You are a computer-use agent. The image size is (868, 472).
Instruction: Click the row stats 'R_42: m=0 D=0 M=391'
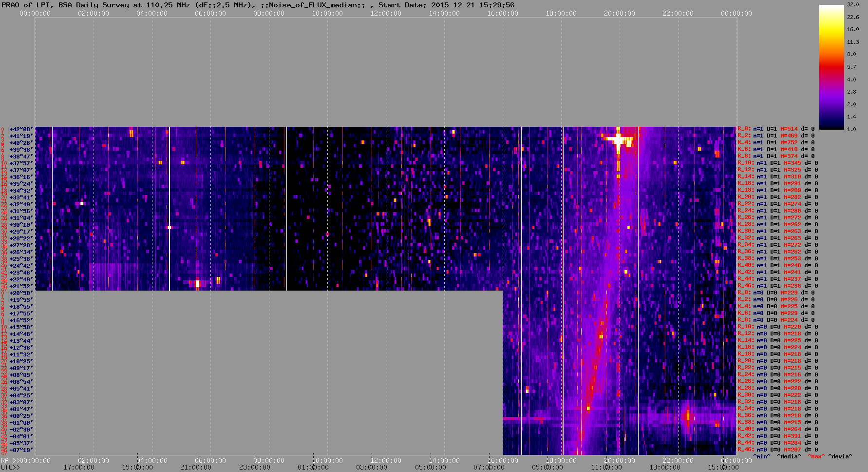769,436
